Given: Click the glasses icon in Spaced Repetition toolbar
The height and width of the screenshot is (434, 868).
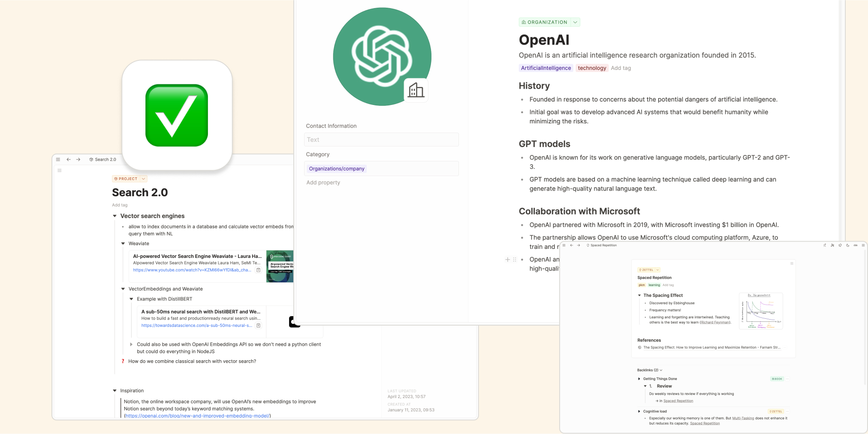Looking at the screenshot, I should point(856,245).
